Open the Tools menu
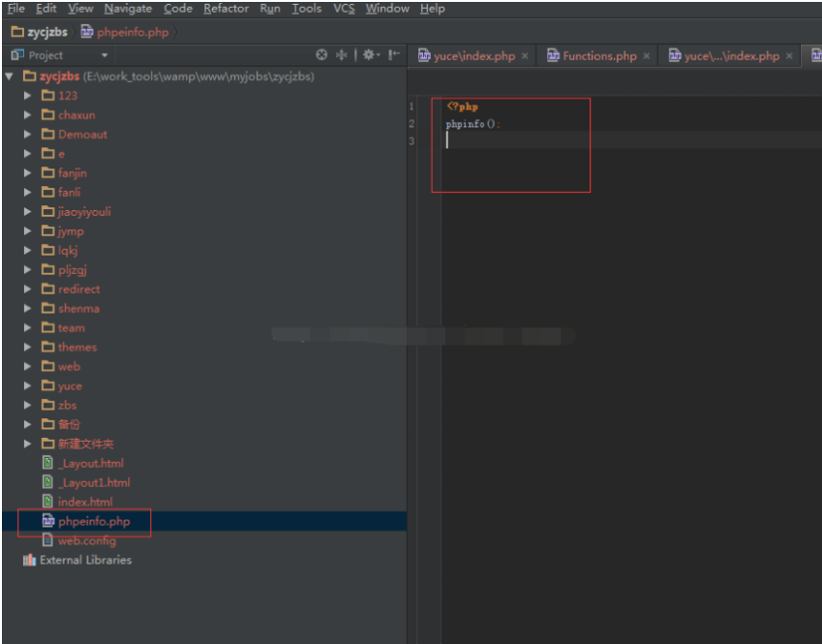The image size is (822, 644). pos(307,9)
